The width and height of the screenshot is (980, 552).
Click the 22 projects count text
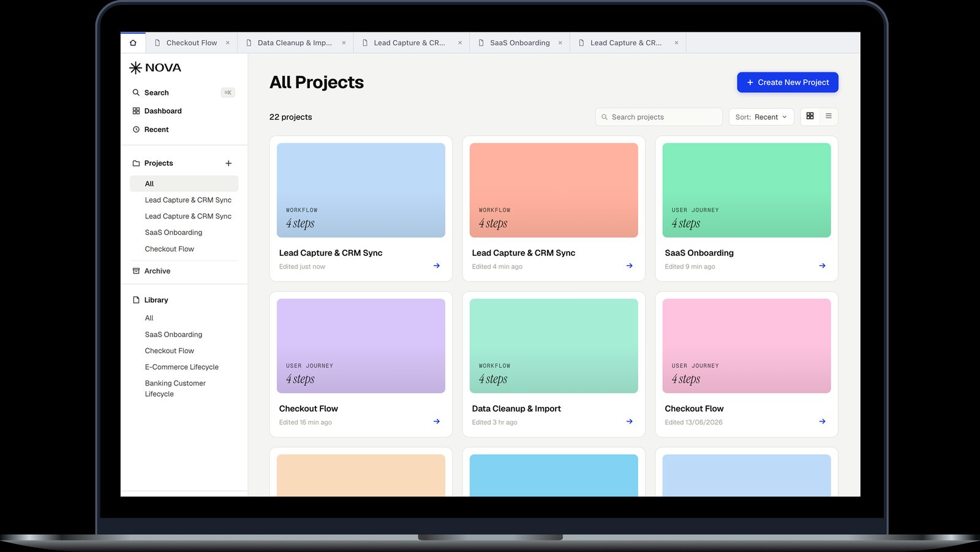pos(290,117)
